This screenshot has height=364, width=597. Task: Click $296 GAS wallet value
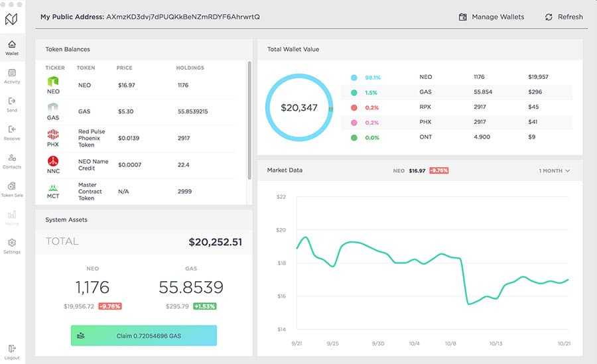535,91
